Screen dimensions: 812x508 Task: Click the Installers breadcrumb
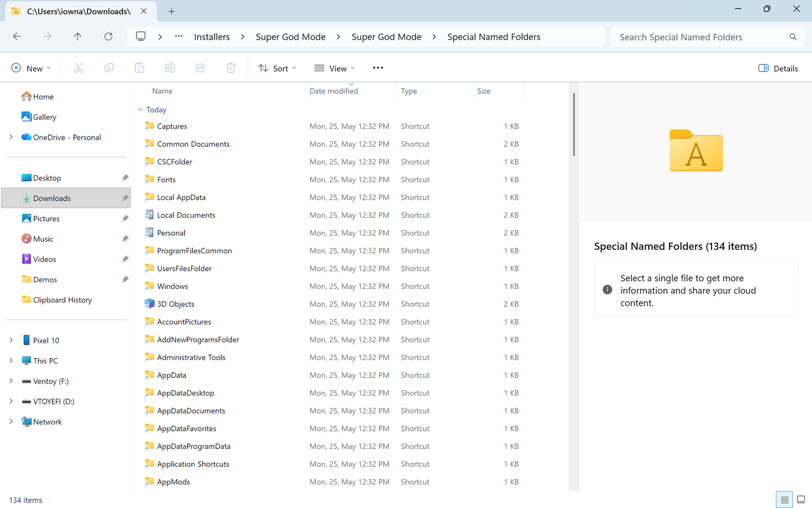click(x=212, y=37)
